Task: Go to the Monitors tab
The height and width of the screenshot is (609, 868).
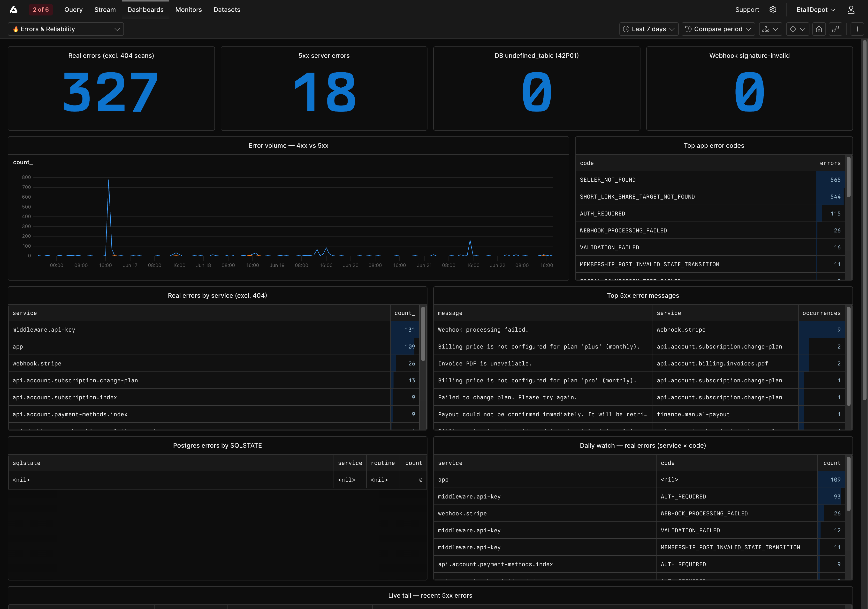Action: [x=189, y=10]
